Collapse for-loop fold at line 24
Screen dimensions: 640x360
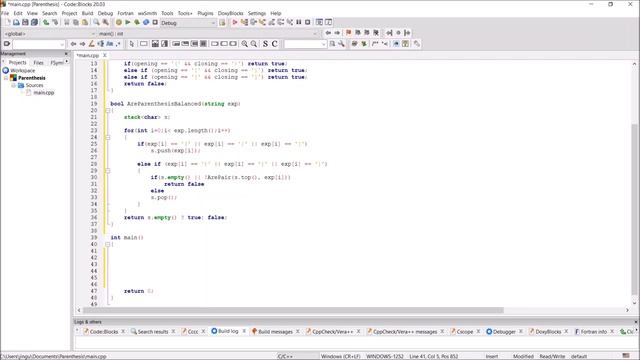click(x=108, y=138)
